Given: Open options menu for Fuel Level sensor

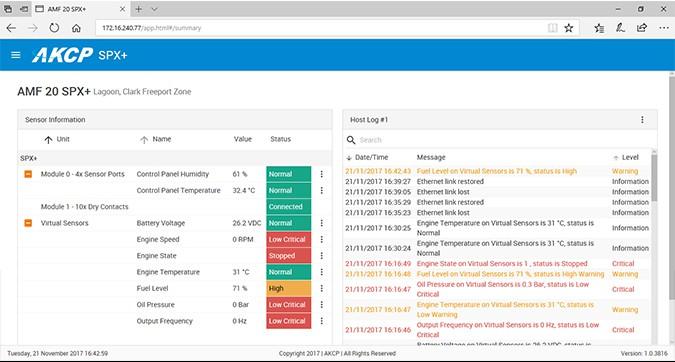Looking at the screenshot, I should click(x=322, y=288).
